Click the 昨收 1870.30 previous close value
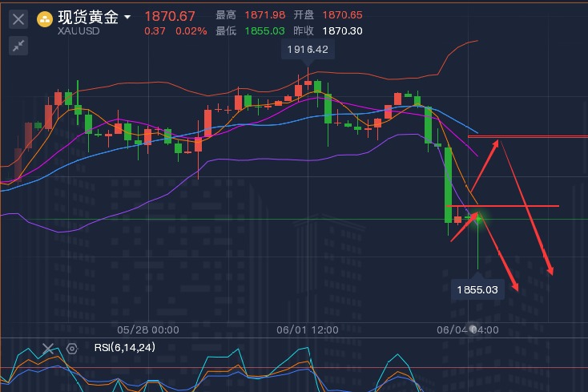 tap(342, 31)
